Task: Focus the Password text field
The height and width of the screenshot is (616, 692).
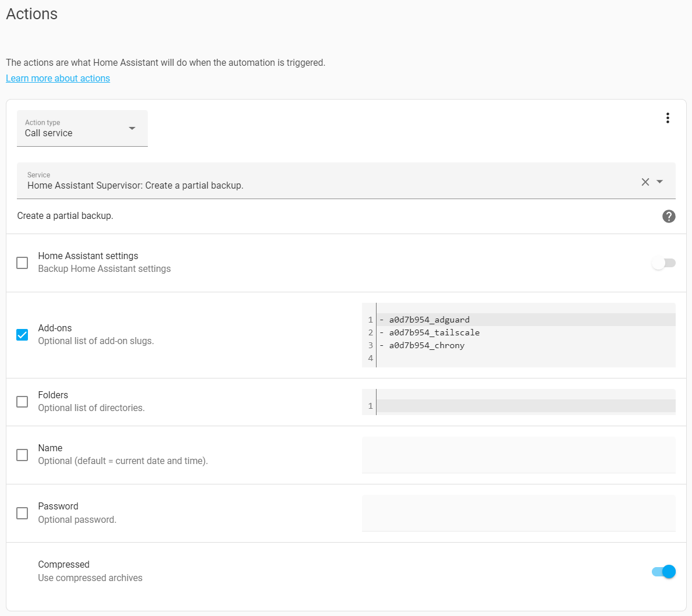Action: pyautogui.click(x=519, y=513)
